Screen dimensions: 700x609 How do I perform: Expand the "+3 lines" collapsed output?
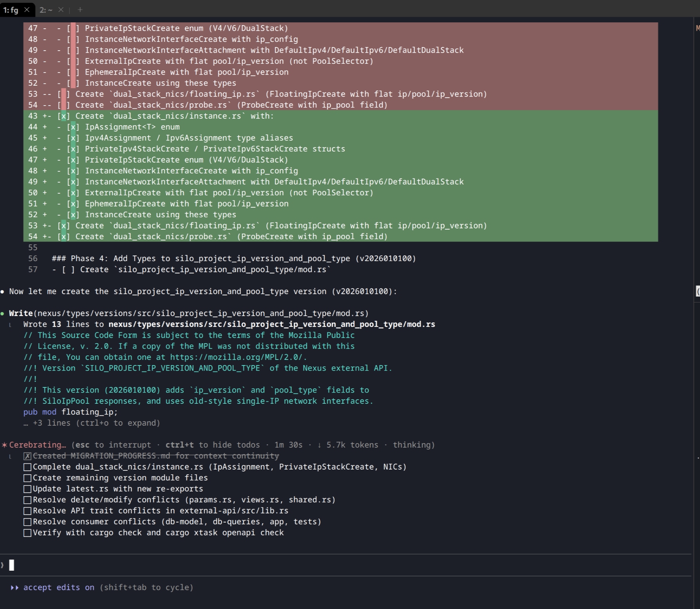point(92,423)
